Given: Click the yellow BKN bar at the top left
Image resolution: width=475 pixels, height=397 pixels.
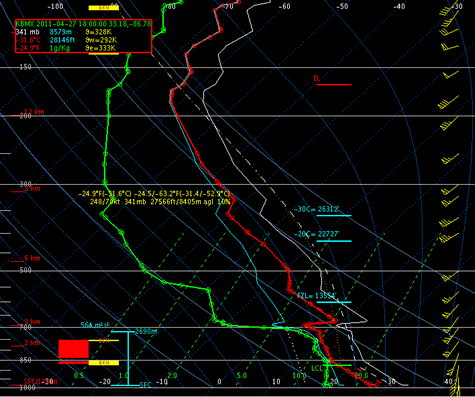Looking at the screenshot, I should coord(104,8).
